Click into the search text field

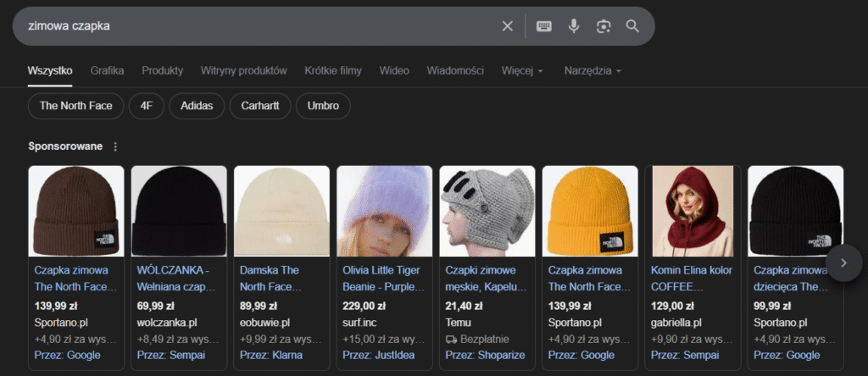(x=254, y=26)
